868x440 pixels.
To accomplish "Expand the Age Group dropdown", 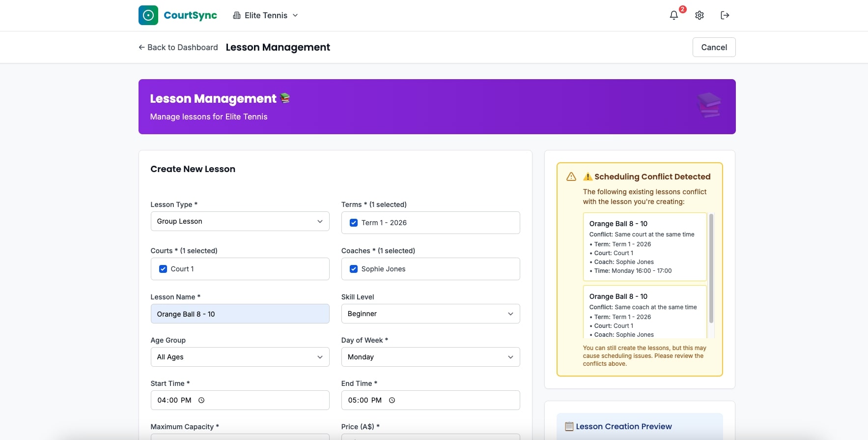I will (x=240, y=357).
